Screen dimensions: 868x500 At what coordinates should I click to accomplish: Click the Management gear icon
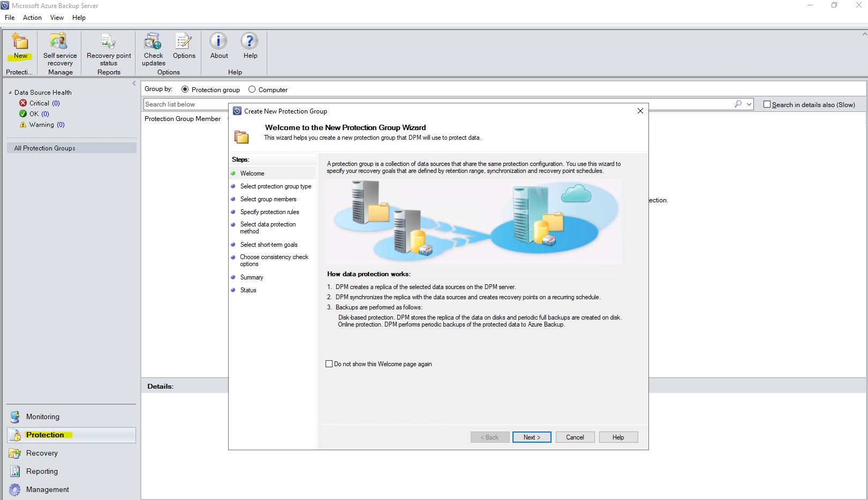coord(15,489)
